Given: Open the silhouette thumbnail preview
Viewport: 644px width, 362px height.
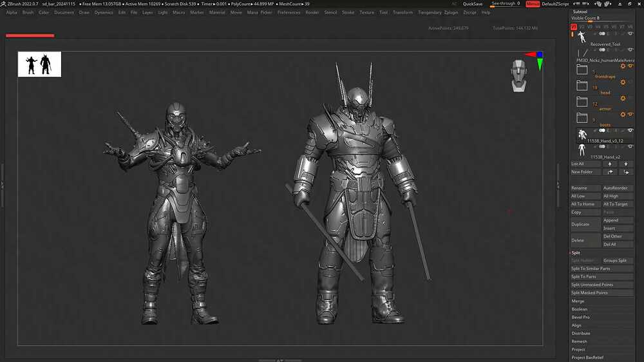Looking at the screenshot, I should tap(39, 64).
